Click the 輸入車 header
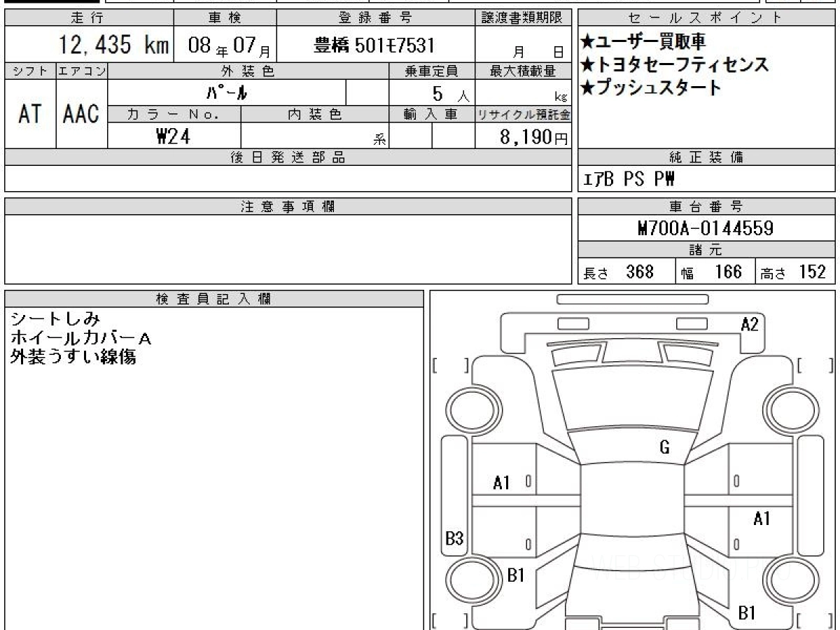Image resolution: width=840 pixels, height=630 pixels. tap(432, 114)
